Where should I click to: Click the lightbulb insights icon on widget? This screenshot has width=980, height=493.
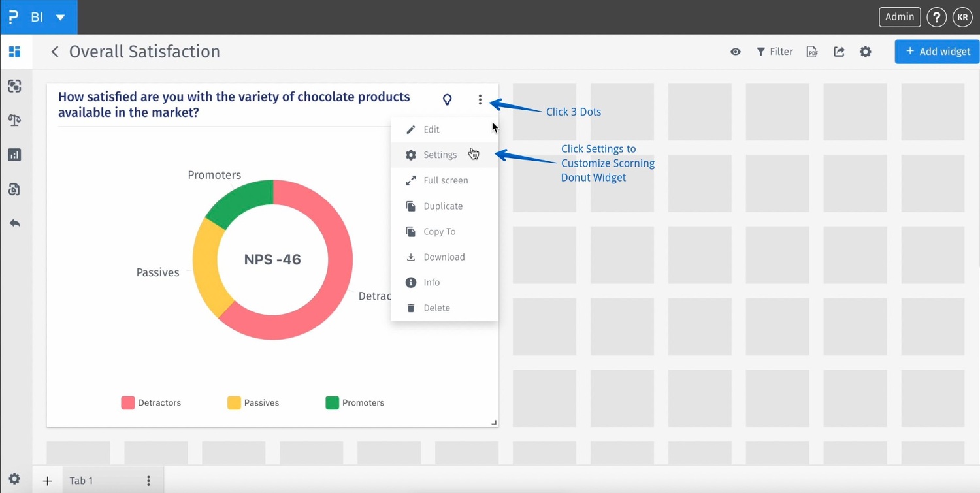(x=447, y=100)
